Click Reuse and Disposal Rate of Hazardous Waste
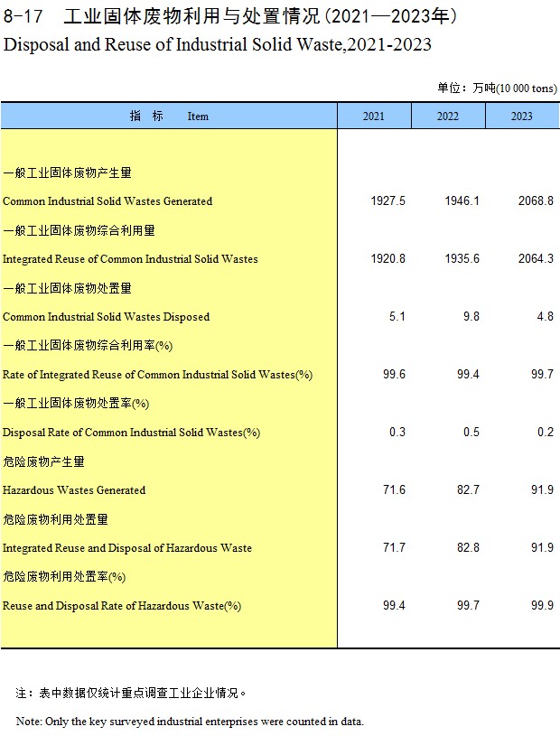Image resolution: width=560 pixels, height=736 pixels. point(122,606)
